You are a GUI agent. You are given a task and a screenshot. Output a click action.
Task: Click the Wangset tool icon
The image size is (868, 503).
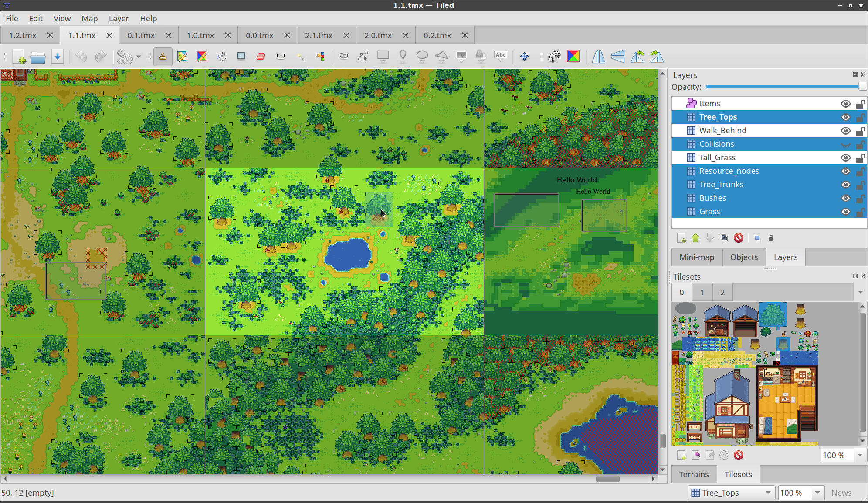tap(573, 56)
